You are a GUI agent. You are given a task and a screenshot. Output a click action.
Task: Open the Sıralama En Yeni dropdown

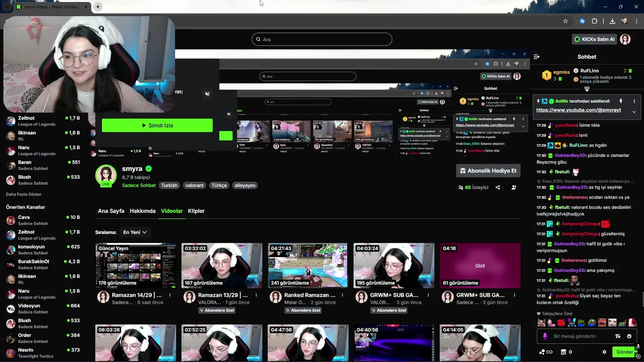pyautogui.click(x=135, y=232)
